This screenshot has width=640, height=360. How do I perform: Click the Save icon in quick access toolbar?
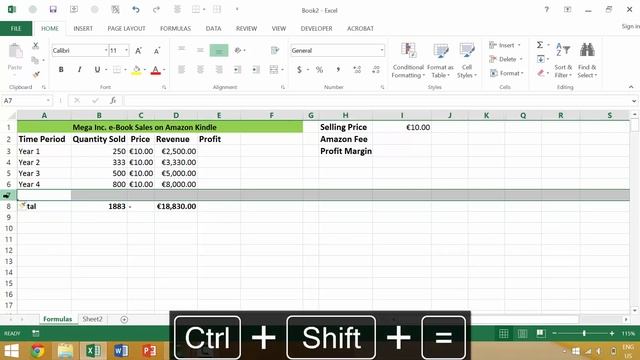tap(53, 9)
